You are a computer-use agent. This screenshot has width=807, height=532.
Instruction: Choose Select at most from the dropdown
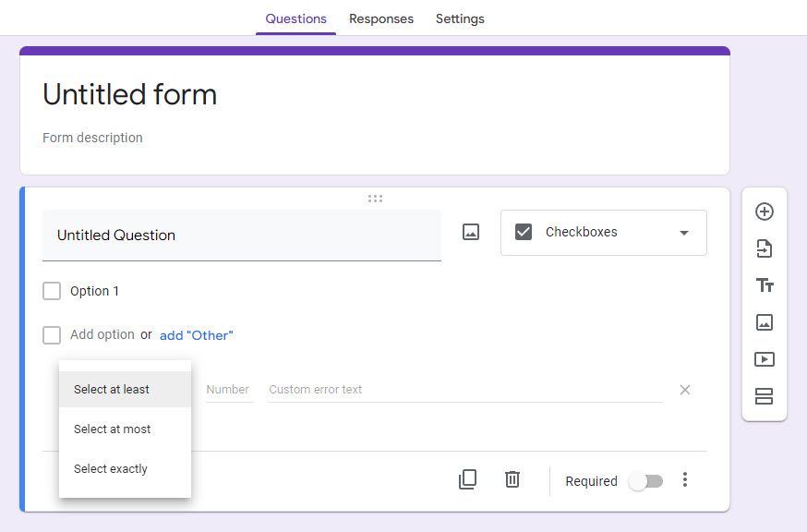pyautogui.click(x=112, y=429)
